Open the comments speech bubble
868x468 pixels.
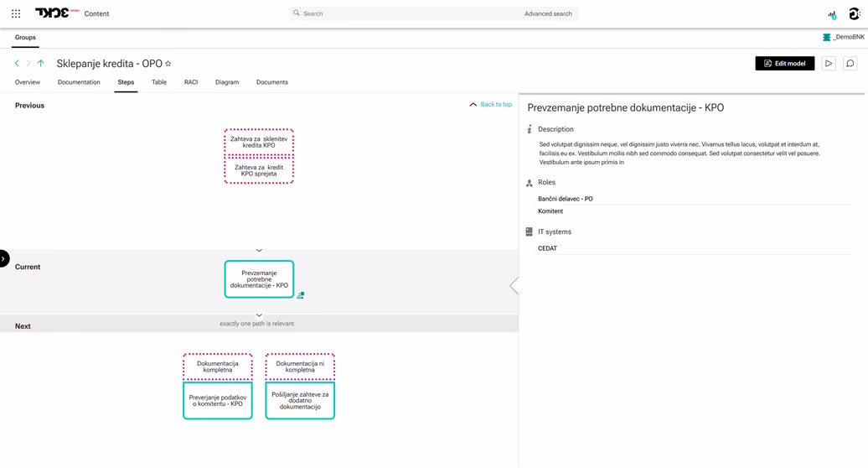[850, 64]
